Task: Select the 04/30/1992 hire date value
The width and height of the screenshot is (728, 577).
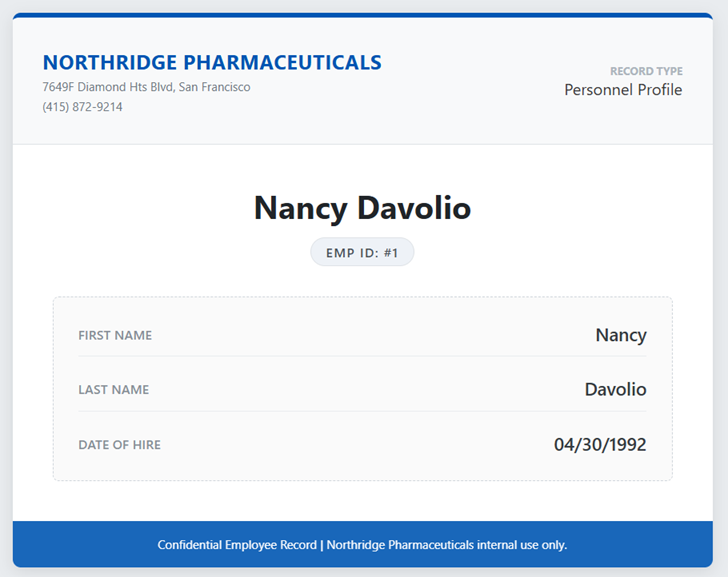Action: pyautogui.click(x=600, y=445)
